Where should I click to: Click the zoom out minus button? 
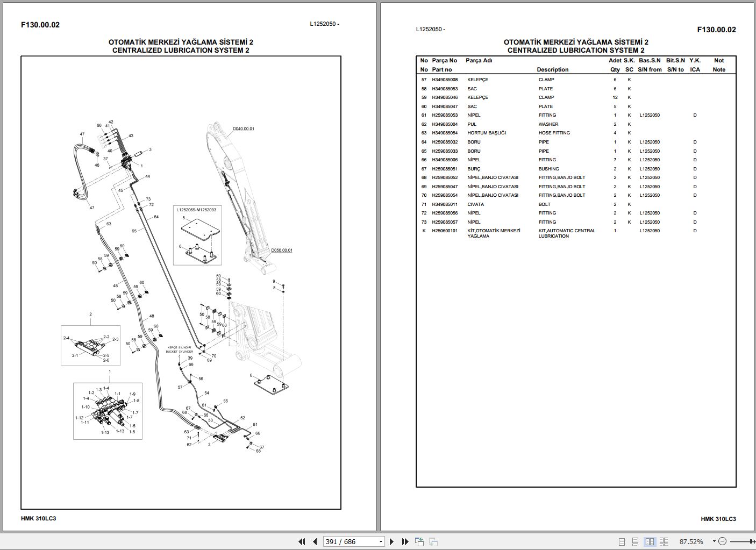(x=722, y=541)
